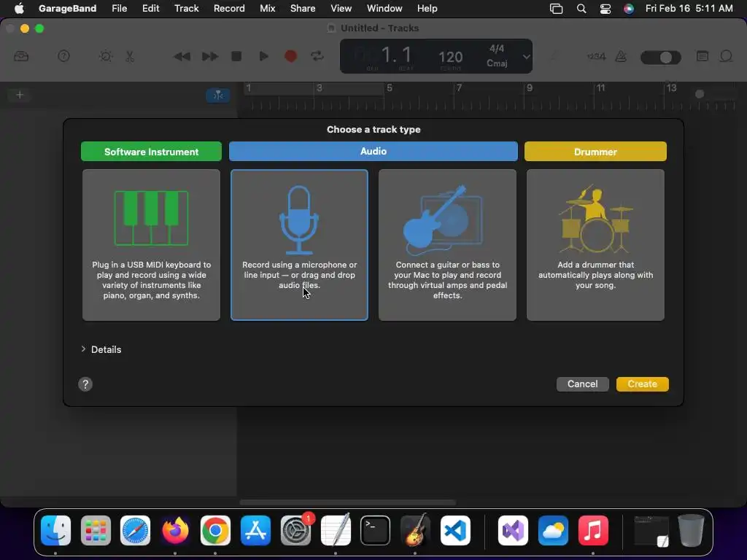Choose the guitar and amp track card

[447, 245]
